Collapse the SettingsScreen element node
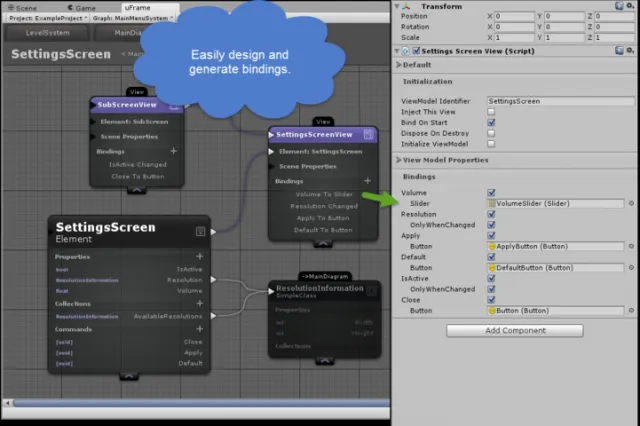 (x=129, y=376)
